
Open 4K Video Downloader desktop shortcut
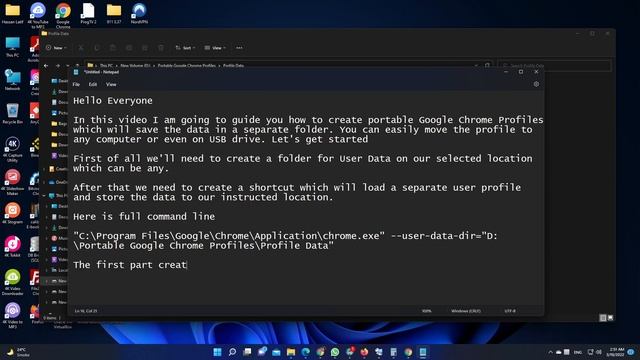[13, 282]
